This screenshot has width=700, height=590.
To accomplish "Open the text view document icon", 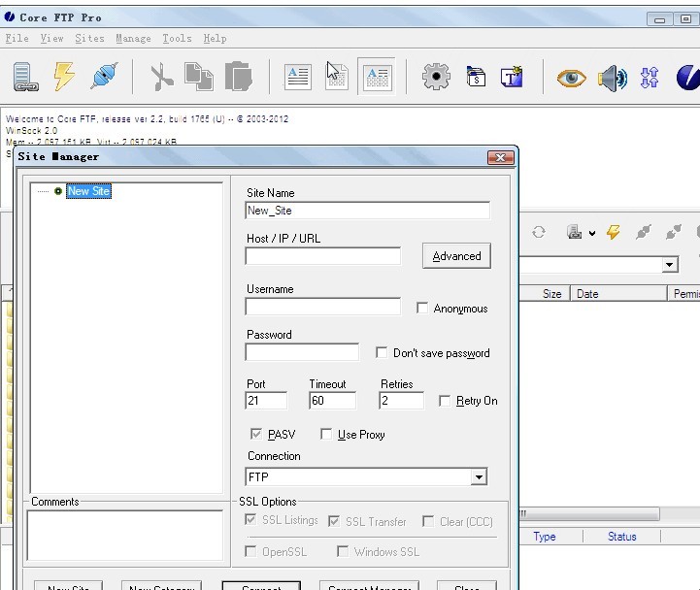I will (x=297, y=78).
